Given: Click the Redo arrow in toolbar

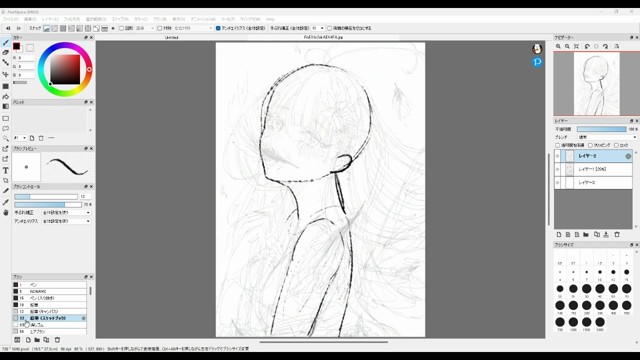Looking at the screenshot, I should coord(18,28).
